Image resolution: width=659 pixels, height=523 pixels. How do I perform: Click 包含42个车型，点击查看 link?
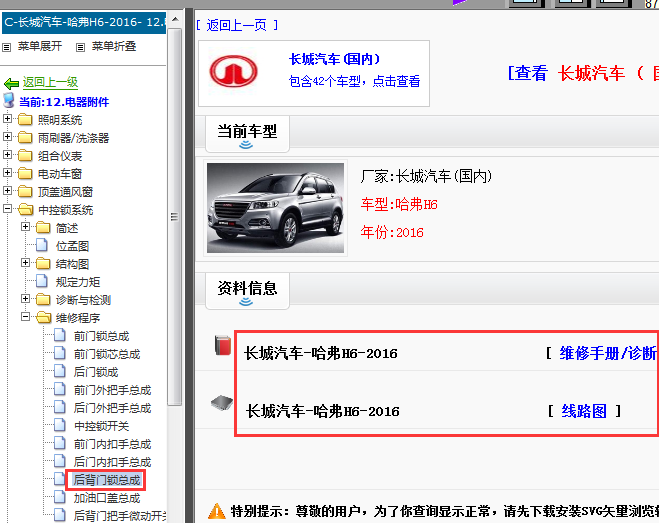(354, 81)
